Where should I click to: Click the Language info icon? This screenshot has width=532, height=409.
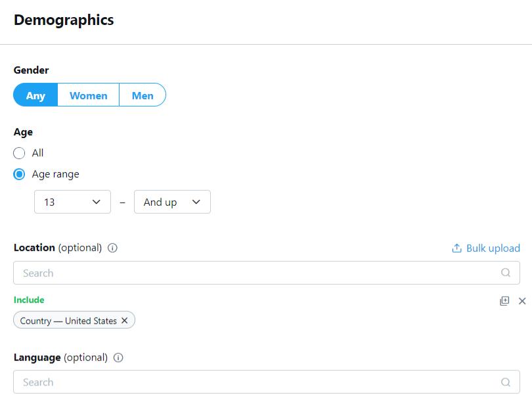(118, 358)
